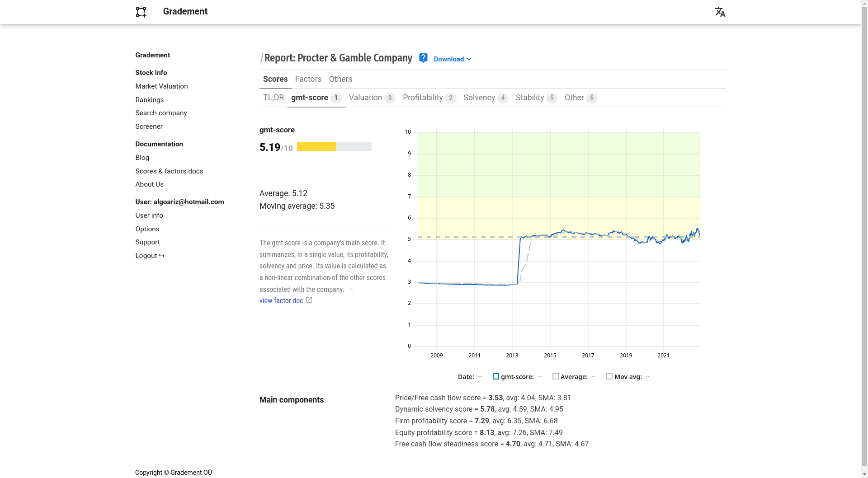This screenshot has width=868, height=478.
Task: Open the TL;DR sub-tab
Action: point(274,98)
